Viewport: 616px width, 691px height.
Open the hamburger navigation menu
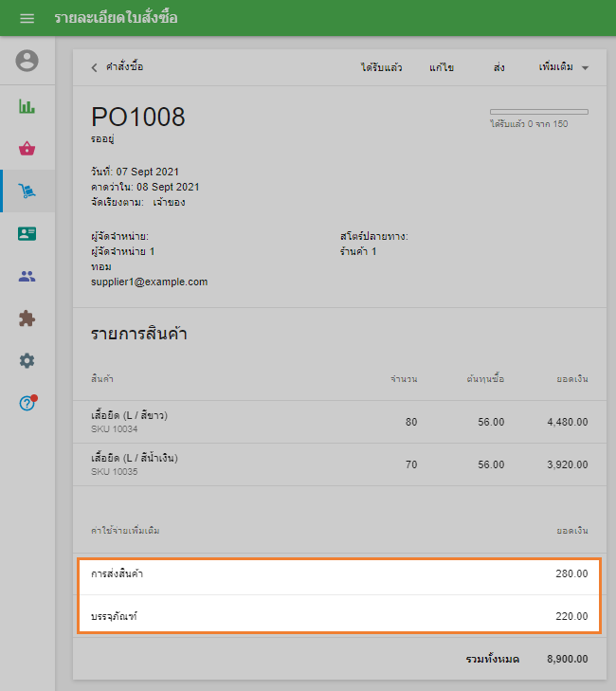tap(27, 18)
